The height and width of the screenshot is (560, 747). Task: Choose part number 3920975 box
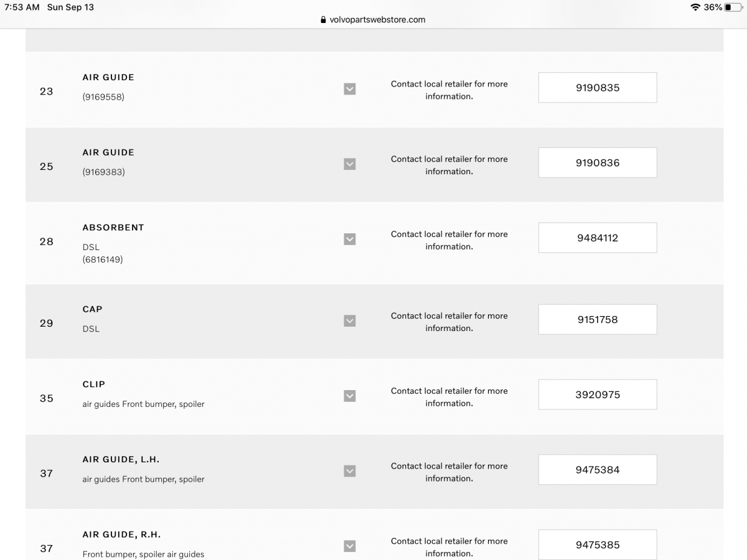[x=598, y=394]
